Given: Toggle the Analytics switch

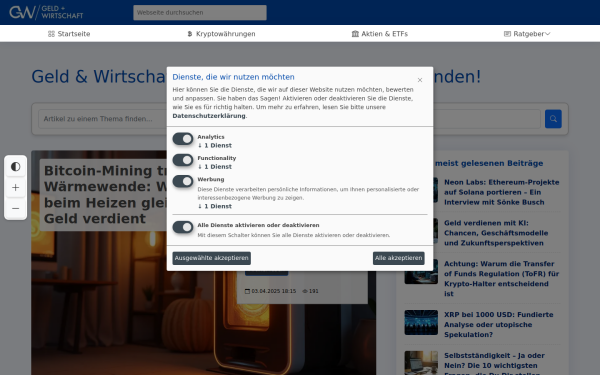Looking at the screenshot, I should click(x=183, y=139).
